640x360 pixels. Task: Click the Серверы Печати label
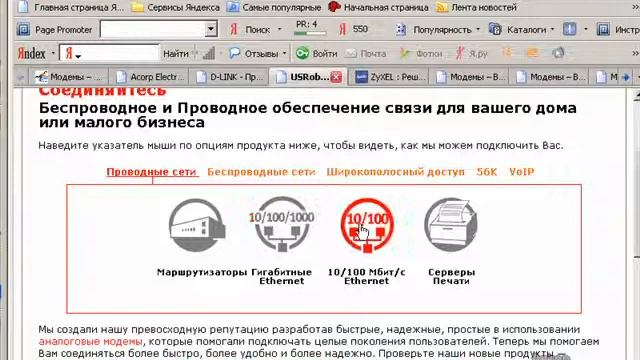451,276
